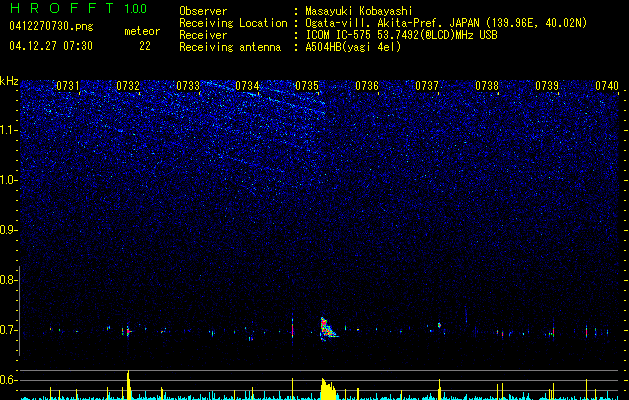Click the 0740 time marker

click(x=607, y=86)
